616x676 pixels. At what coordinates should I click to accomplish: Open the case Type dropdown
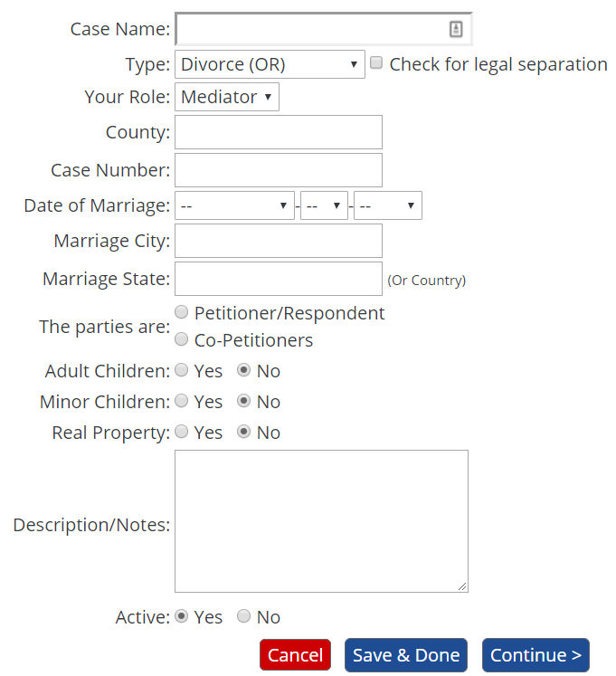click(x=270, y=64)
